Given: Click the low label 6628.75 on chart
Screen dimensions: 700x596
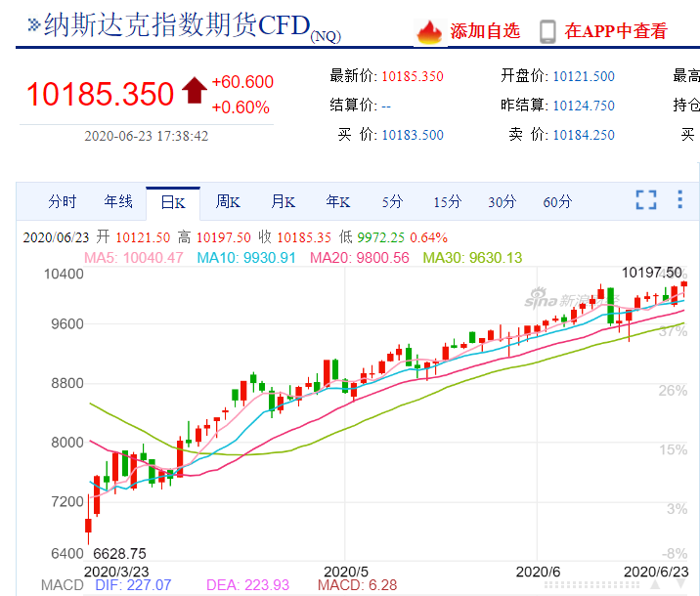Looking at the screenshot, I should (119, 554).
